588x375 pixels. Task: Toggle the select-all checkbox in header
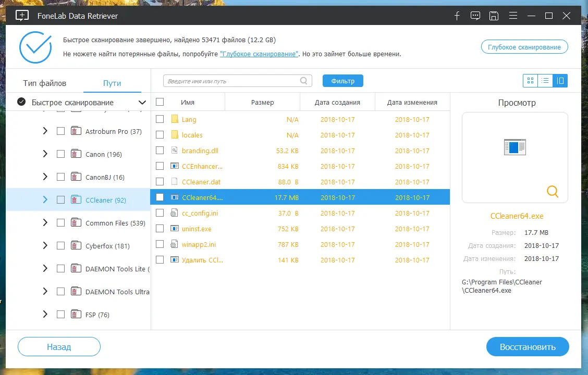point(160,102)
